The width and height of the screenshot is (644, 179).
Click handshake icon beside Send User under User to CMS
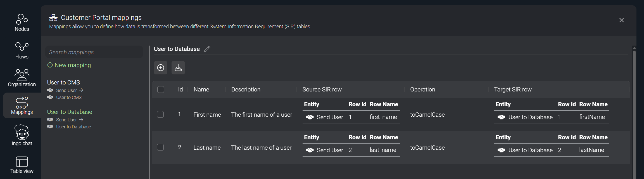tap(50, 90)
